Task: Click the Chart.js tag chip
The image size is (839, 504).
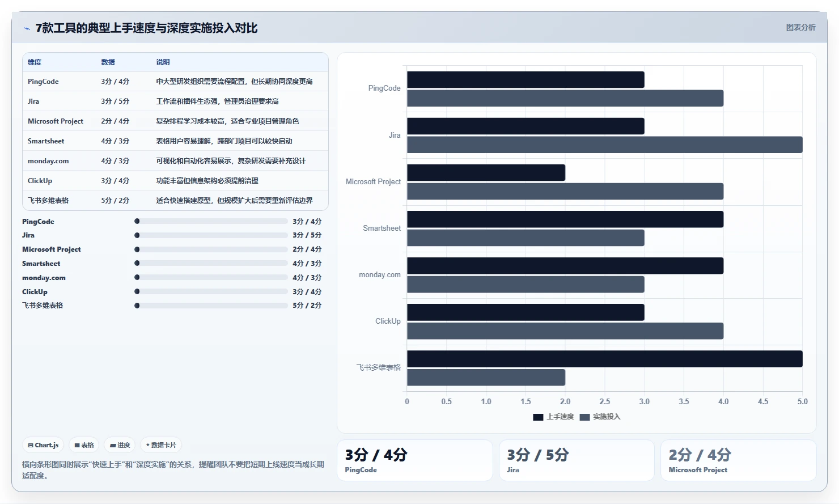Action: click(x=43, y=445)
